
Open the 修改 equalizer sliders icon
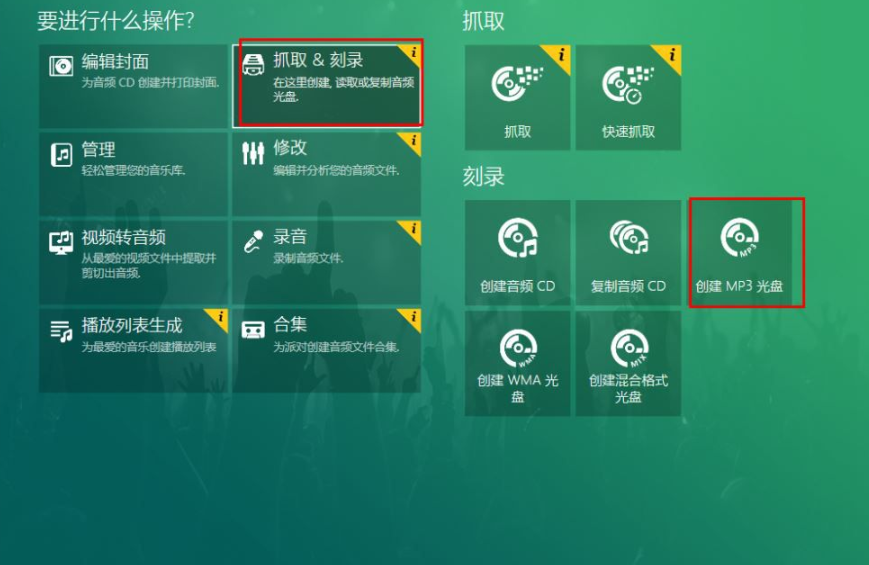(x=253, y=153)
